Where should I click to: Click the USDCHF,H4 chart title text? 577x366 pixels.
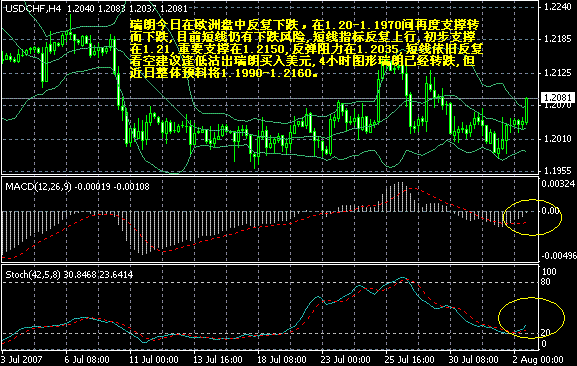[x=33, y=8]
